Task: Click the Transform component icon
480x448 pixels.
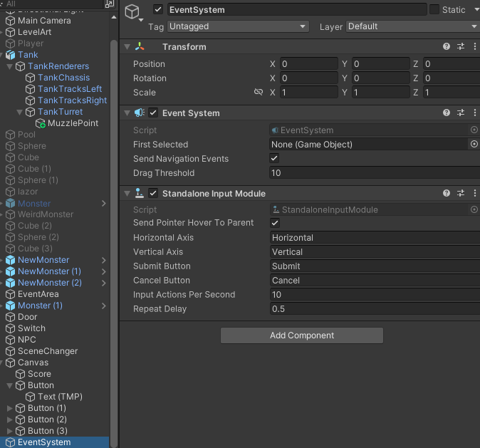Action: 140,46
